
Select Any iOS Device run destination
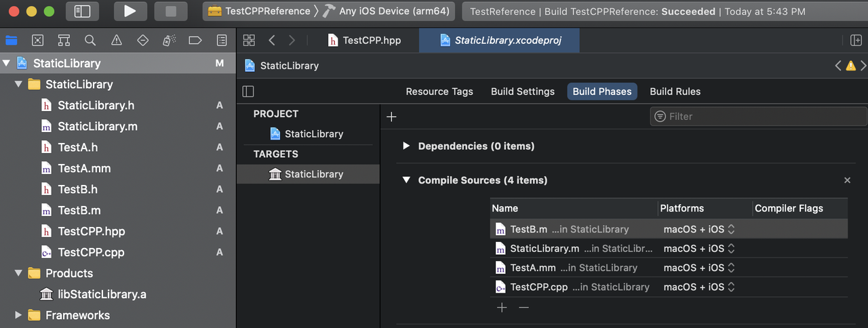(386, 12)
